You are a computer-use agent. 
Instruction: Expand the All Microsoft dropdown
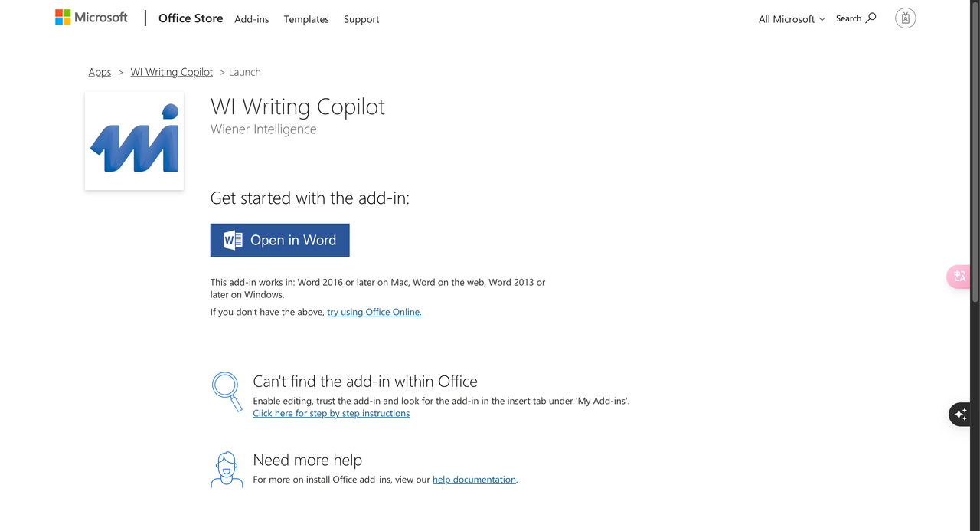tap(792, 19)
